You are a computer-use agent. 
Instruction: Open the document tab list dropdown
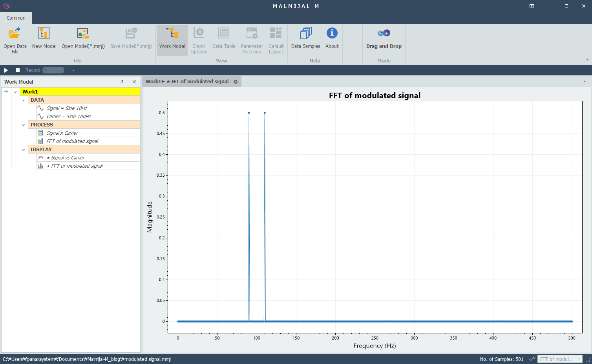pos(584,82)
